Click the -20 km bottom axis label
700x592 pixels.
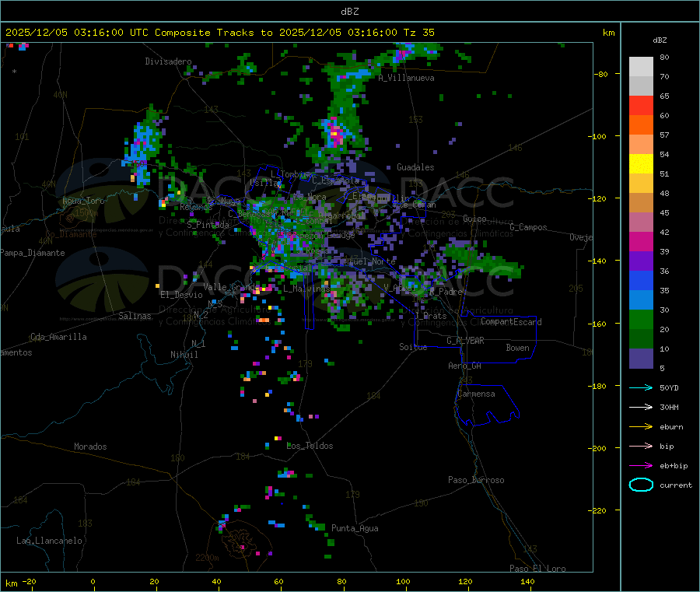coord(29,582)
